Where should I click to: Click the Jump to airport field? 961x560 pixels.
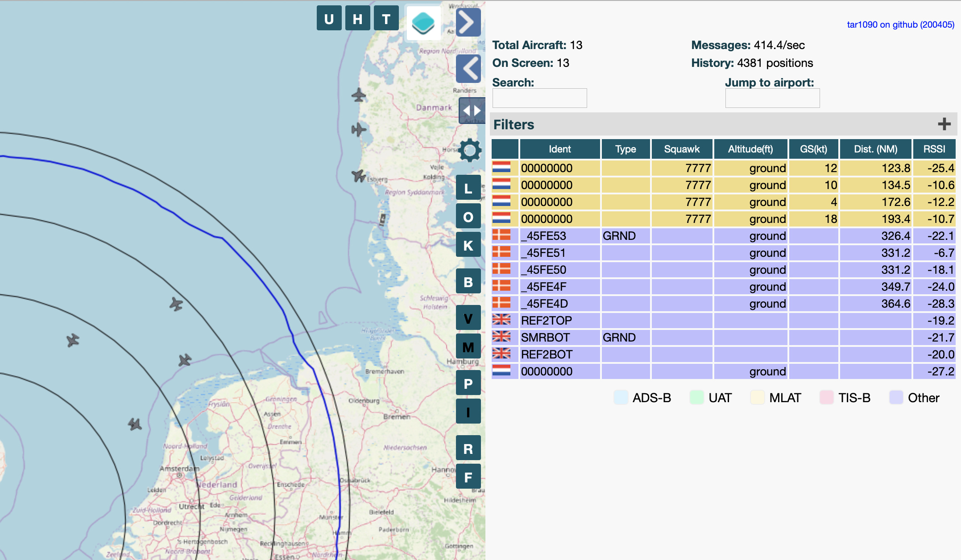[772, 98]
